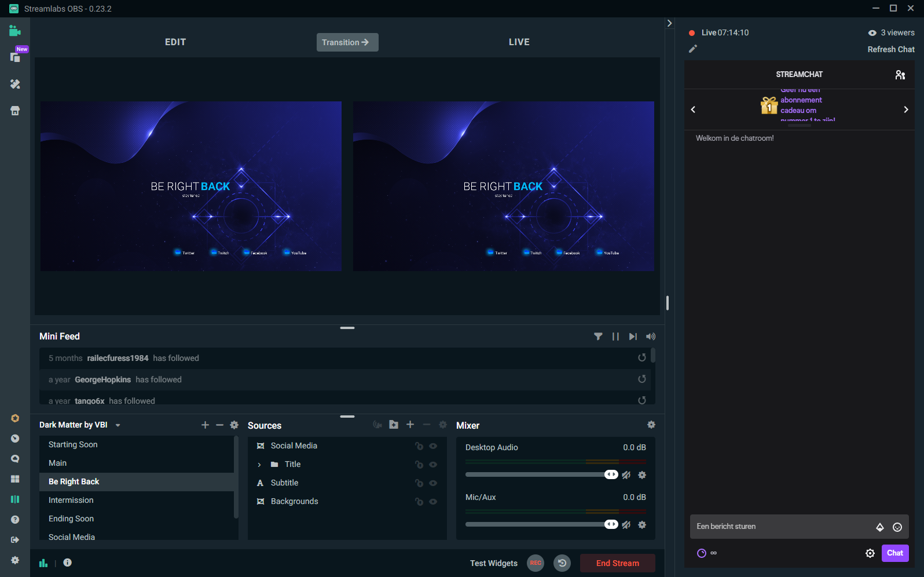Skip to the next alert in Mini Feed
This screenshot has height=577, width=924.
(x=633, y=337)
